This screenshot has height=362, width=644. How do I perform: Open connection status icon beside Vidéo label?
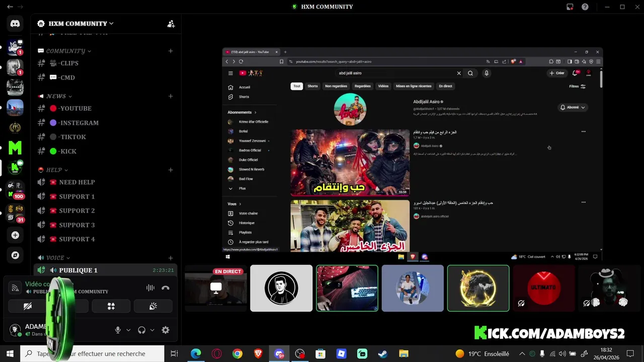click(16, 288)
